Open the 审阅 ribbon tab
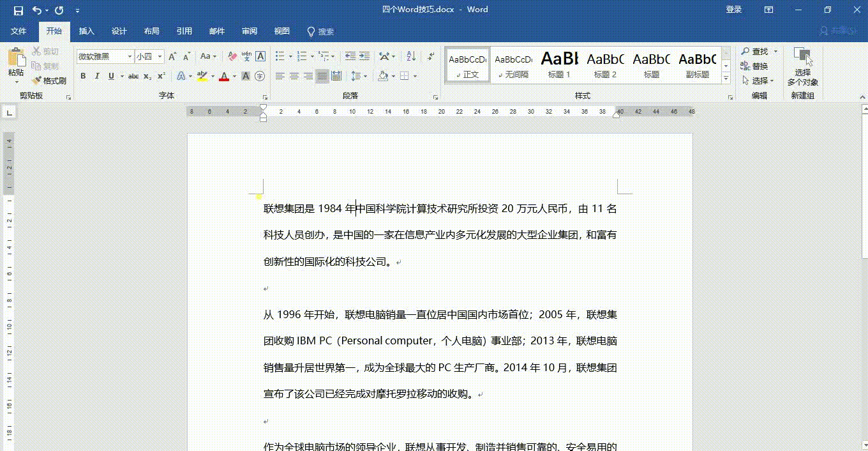The image size is (868, 451). (250, 31)
